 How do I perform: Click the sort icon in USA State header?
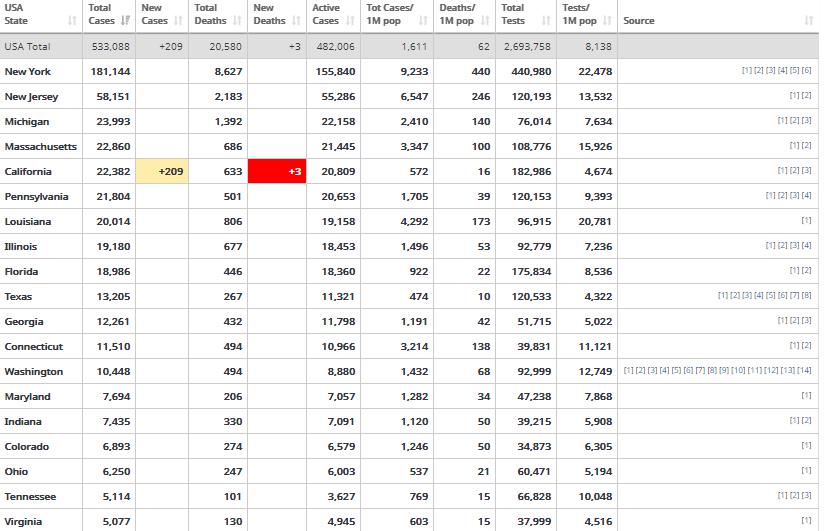(x=68, y=21)
